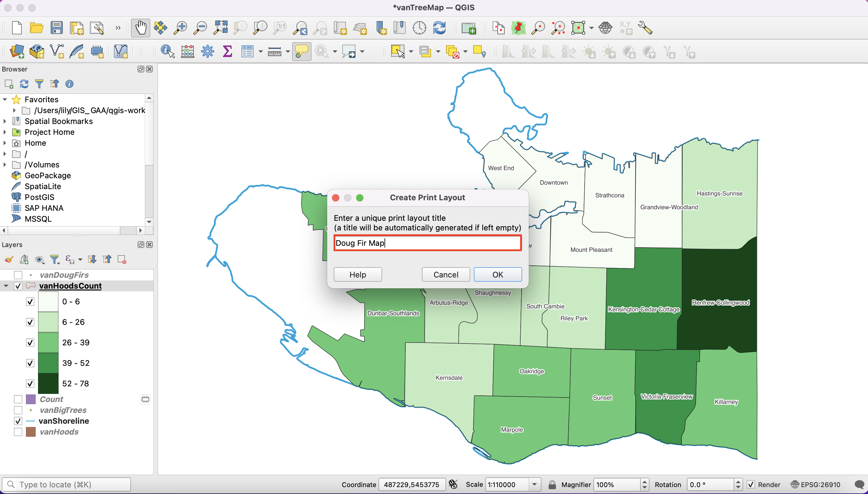Uncheck the vanShoreline layer
Viewport: 868px width, 494px height.
click(18, 421)
